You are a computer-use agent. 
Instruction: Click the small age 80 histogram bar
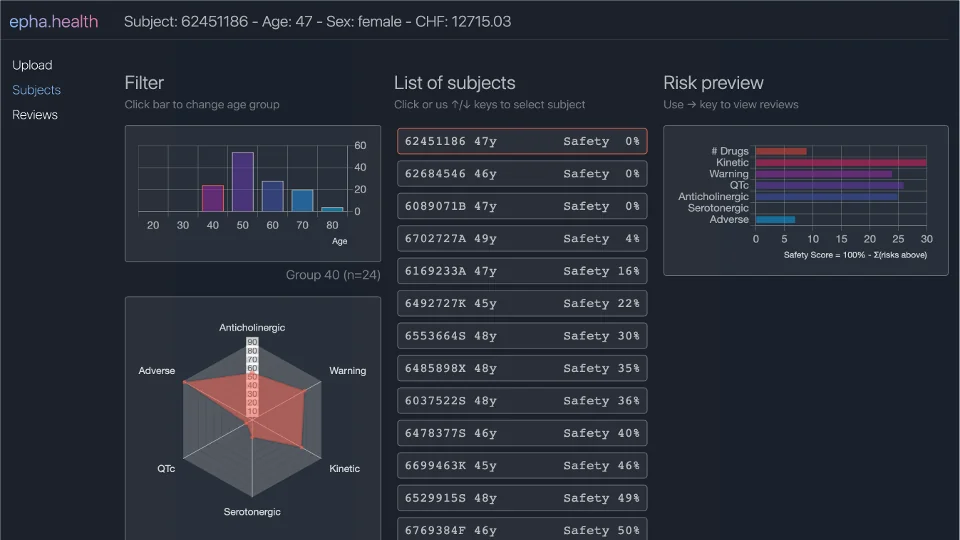(x=332, y=209)
